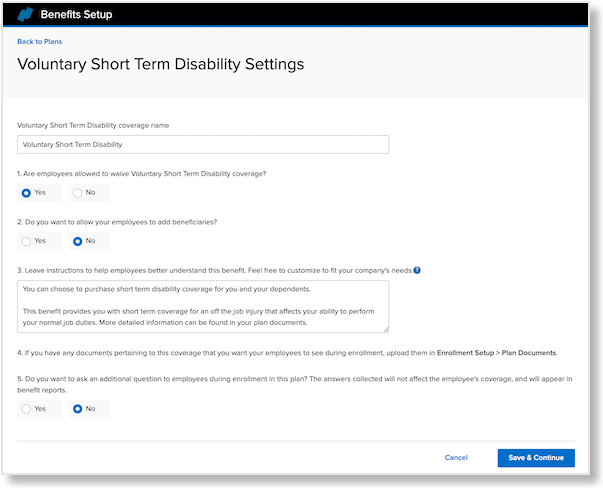603x488 pixels.
Task: Click the coverage name field label
Action: pyautogui.click(x=93, y=125)
